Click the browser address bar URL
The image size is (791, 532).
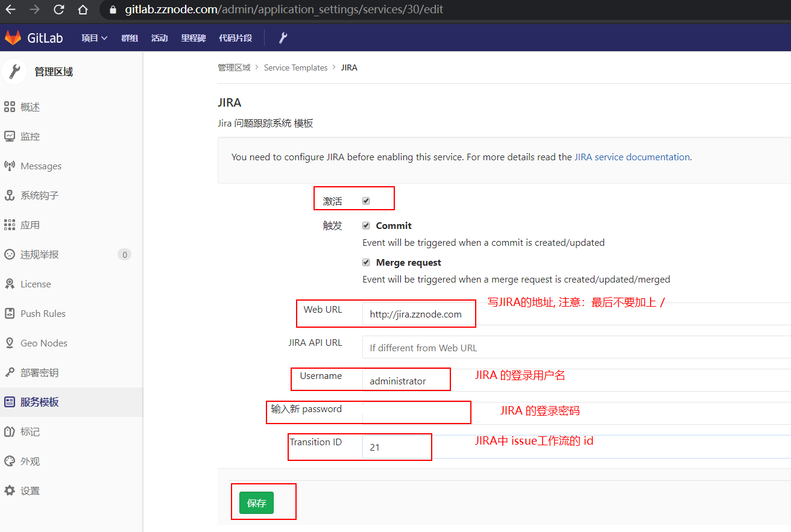(x=284, y=10)
